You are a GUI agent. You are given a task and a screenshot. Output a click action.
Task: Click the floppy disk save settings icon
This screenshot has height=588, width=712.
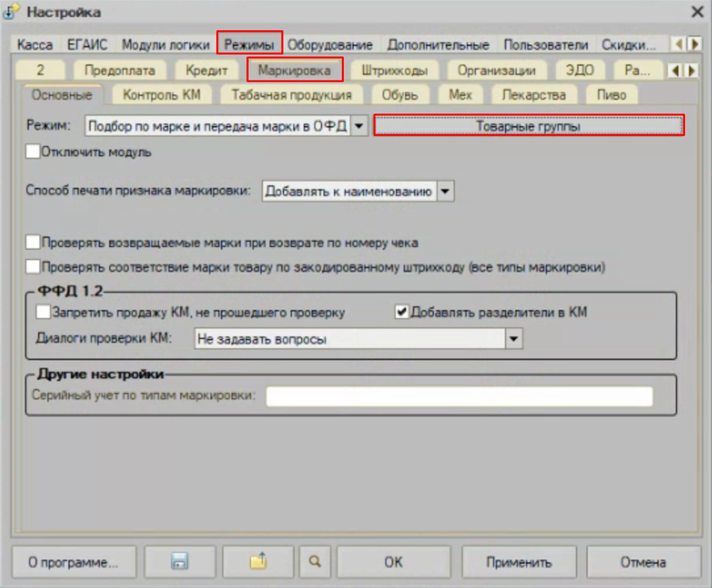(180, 562)
